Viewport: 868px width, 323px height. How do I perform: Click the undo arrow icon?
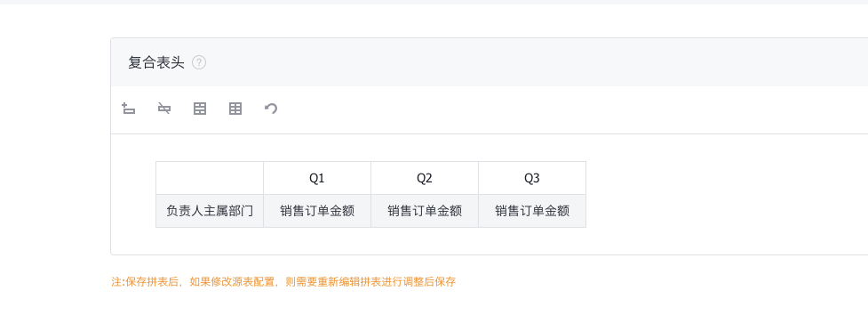click(271, 109)
